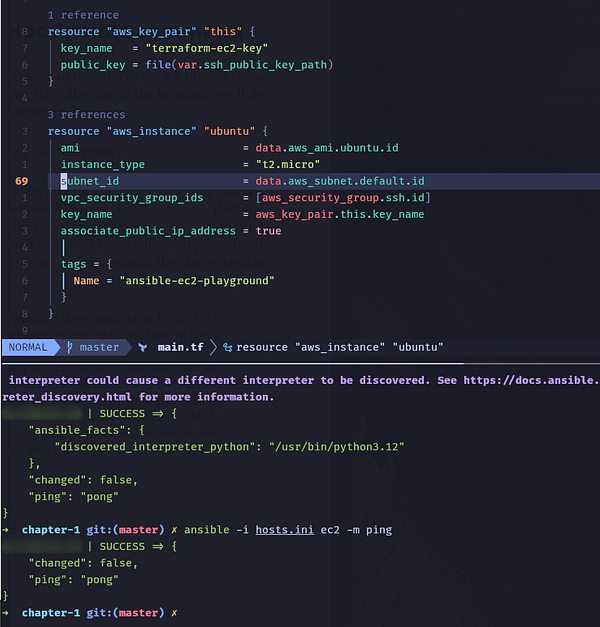Click breadcrumb resource "aws_instance" "ubuntu"
Image resolution: width=600 pixels, height=627 pixels.
(340, 347)
